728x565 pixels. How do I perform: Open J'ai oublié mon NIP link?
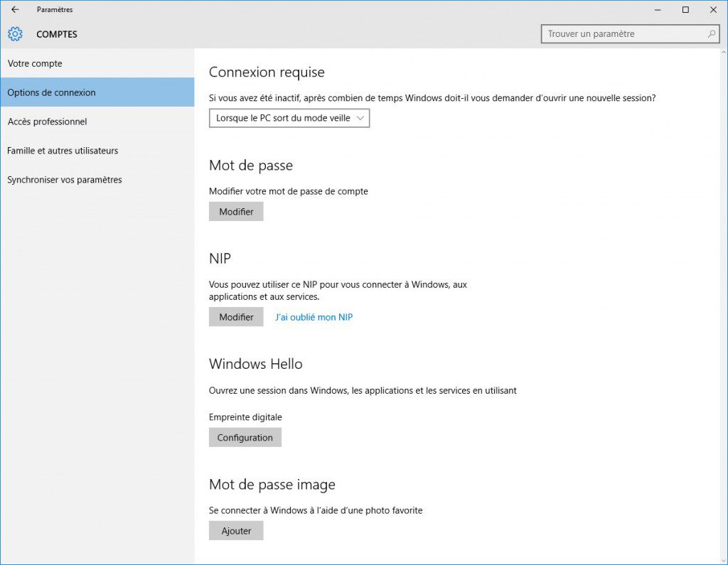(314, 317)
